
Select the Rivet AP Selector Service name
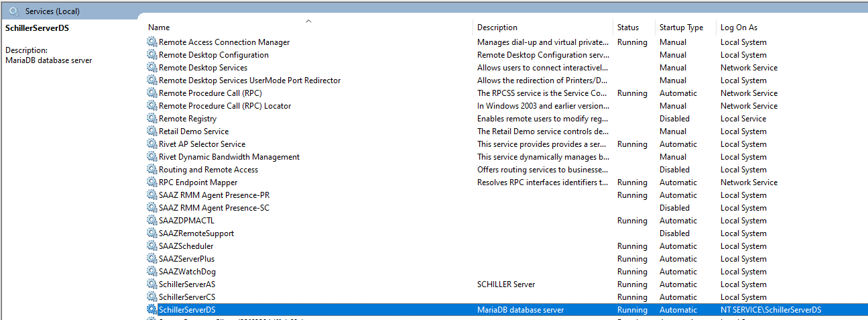pos(202,144)
